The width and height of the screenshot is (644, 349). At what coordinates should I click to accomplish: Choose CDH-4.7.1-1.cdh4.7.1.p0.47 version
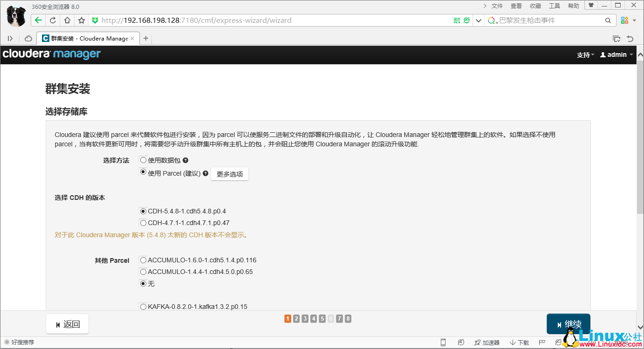(x=143, y=223)
